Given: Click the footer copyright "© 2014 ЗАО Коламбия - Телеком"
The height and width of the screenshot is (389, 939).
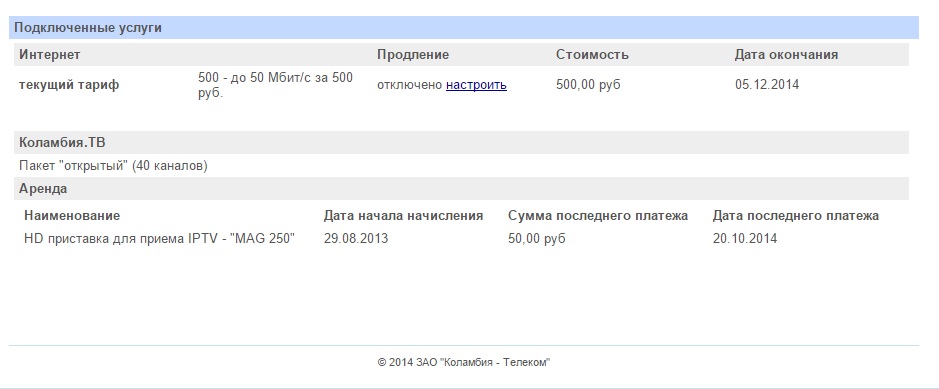Looking at the screenshot, I should point(464,362).
